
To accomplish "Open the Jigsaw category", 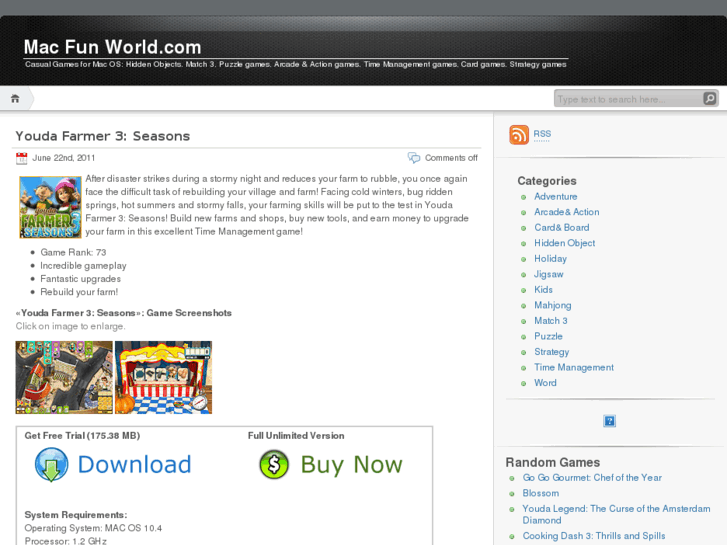I will [x=548, y=274].
